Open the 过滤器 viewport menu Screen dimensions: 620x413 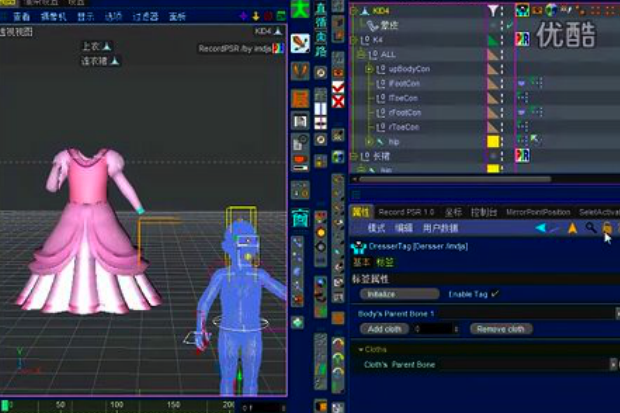coord(146,17)
